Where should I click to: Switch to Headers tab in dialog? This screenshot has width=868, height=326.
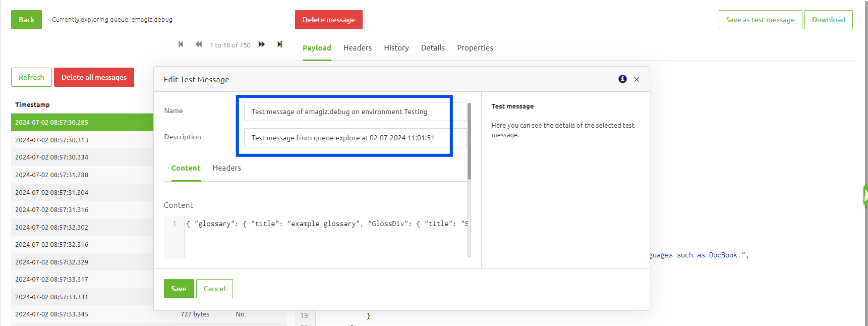point(226,168)
